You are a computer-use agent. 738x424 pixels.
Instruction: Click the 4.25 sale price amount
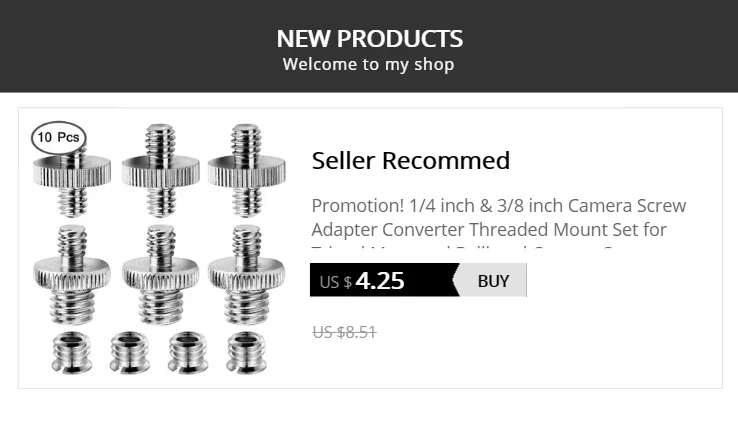click(380, 281)
